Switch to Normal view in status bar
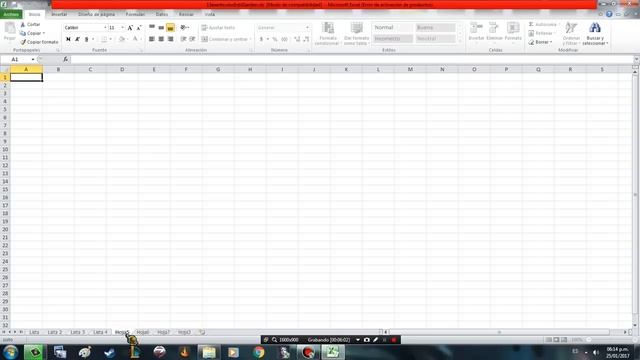640x360 pixels. pos(549,340)
